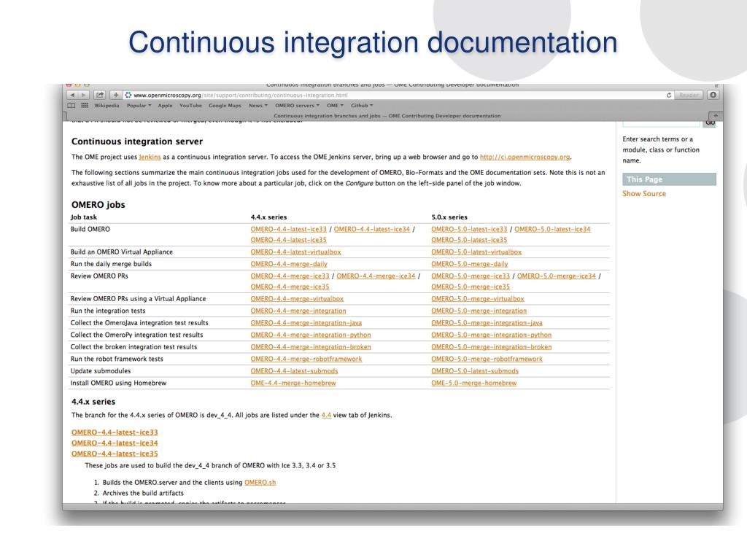
Task: Show Top Sites with the grid icon
Action: (85, 106)
